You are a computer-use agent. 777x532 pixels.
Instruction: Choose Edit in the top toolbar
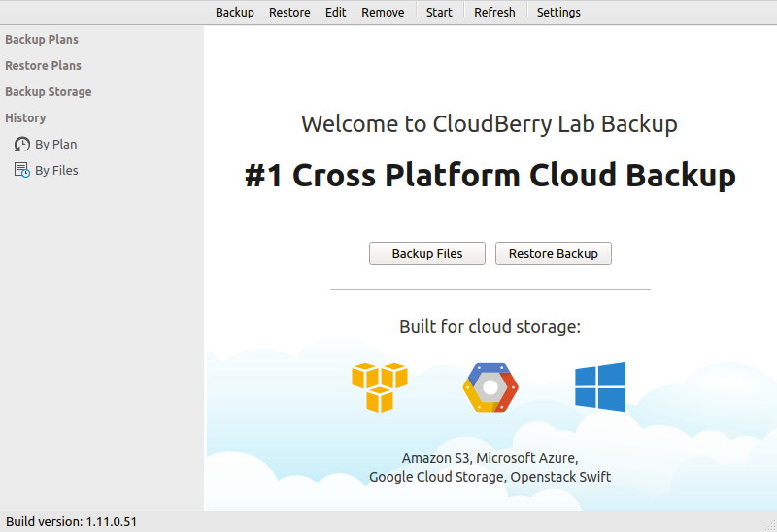tap(336, 13)
